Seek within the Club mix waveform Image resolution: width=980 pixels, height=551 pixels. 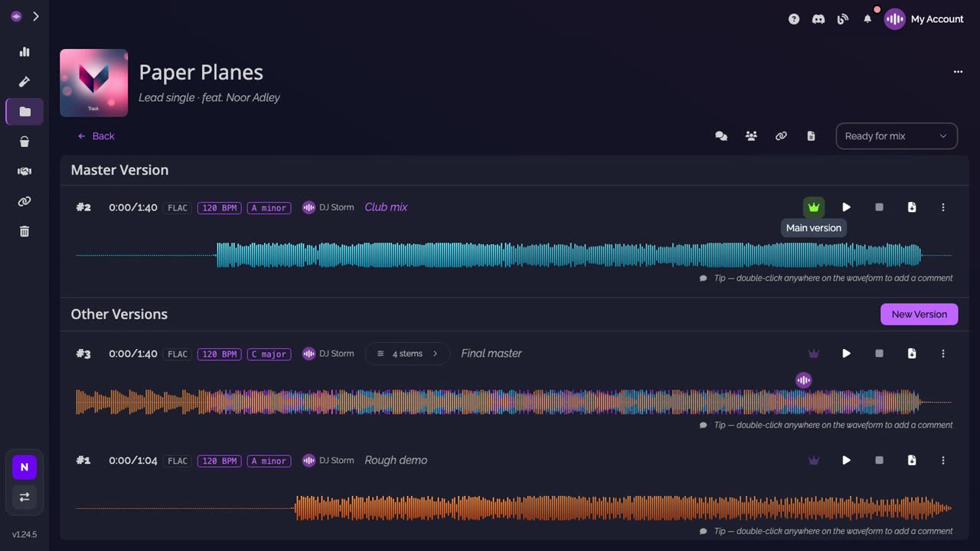click(514, 256)
